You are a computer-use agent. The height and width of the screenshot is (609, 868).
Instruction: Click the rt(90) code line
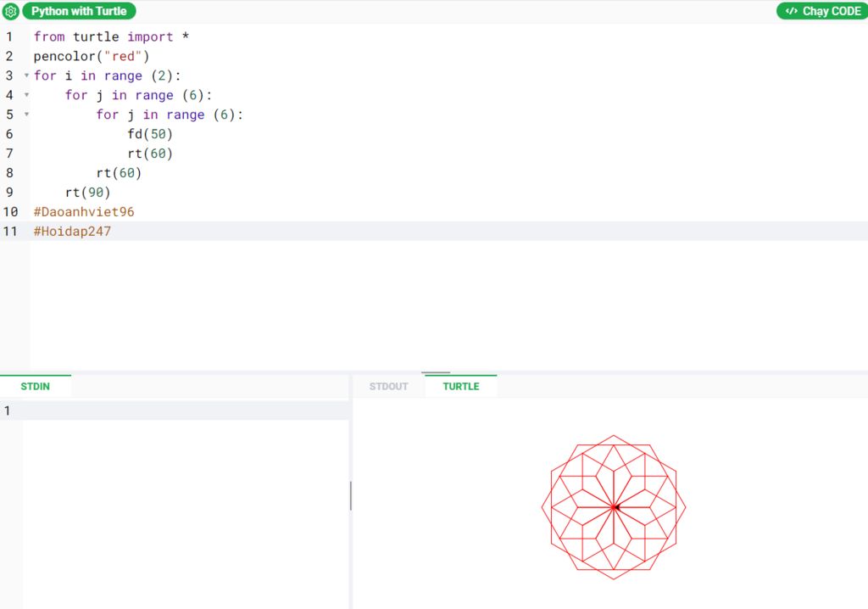point(88,193)
